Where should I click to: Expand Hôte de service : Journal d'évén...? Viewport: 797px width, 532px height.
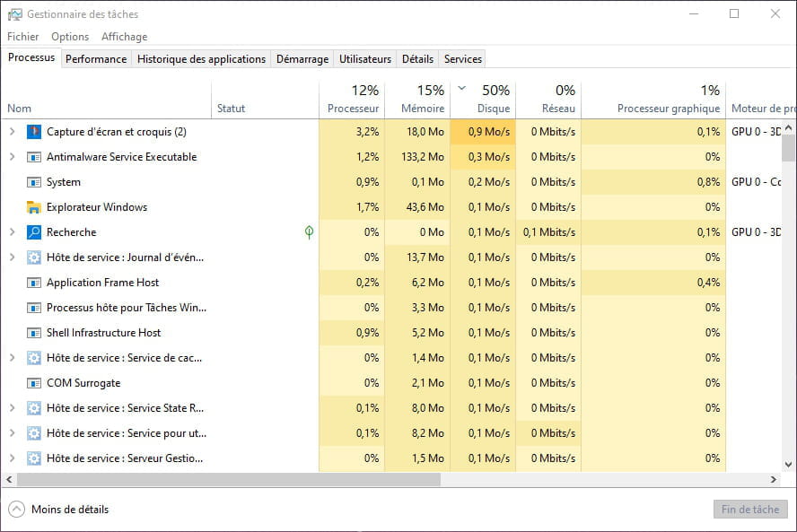tap(13, 257)
